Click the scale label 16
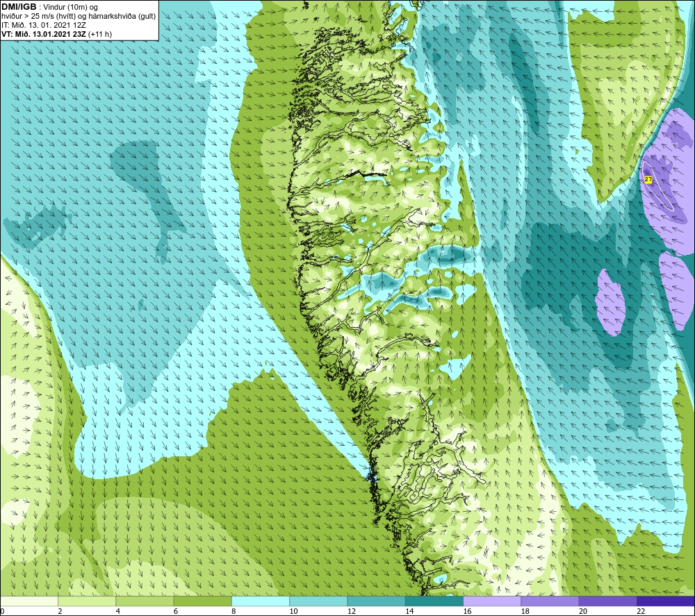This screenshot has height=616, width=695. click(467, 611)
